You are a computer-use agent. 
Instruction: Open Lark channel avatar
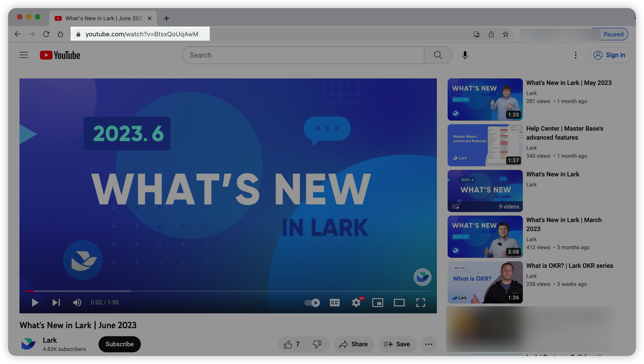[x=28, y=344]
